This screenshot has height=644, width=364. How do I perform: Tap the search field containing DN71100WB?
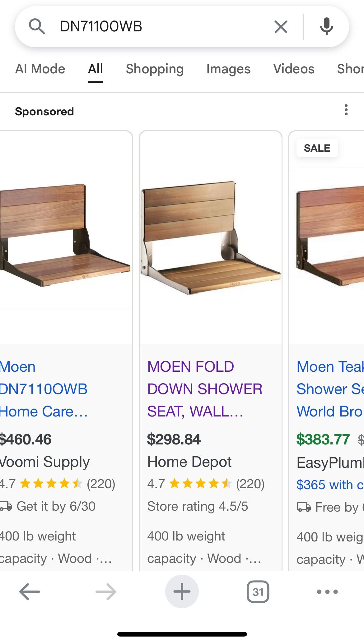pyautogui.click(x=156, y=26)
